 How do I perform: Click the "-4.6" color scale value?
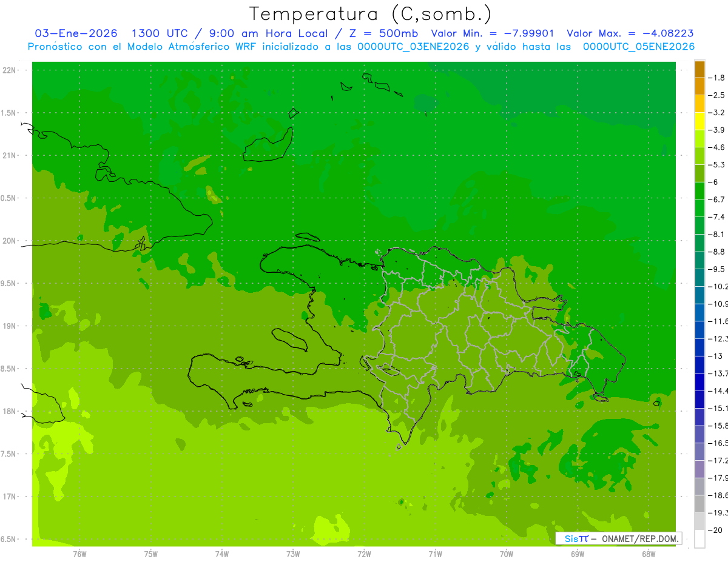pos(717,147)
